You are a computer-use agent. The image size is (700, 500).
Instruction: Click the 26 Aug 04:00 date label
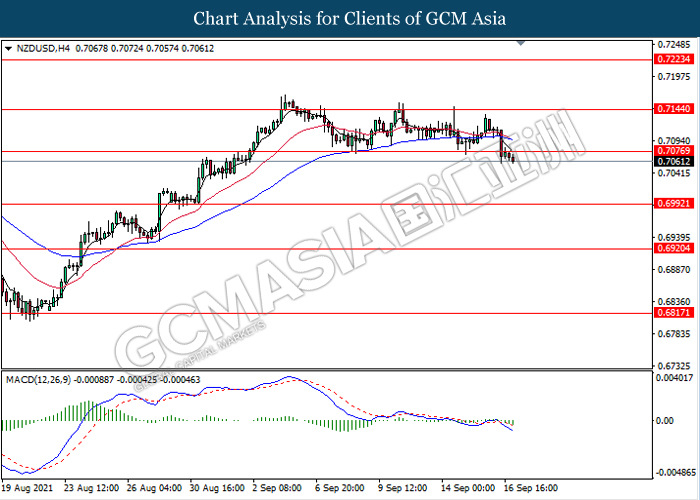(x=154, y=488)
